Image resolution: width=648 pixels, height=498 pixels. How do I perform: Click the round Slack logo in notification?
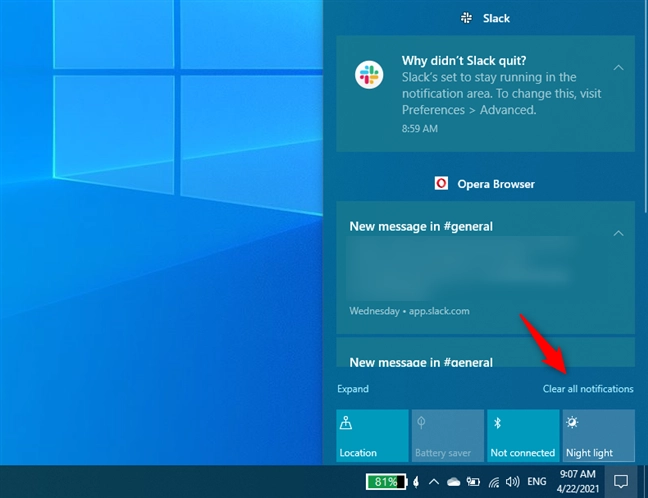[369, 75]
